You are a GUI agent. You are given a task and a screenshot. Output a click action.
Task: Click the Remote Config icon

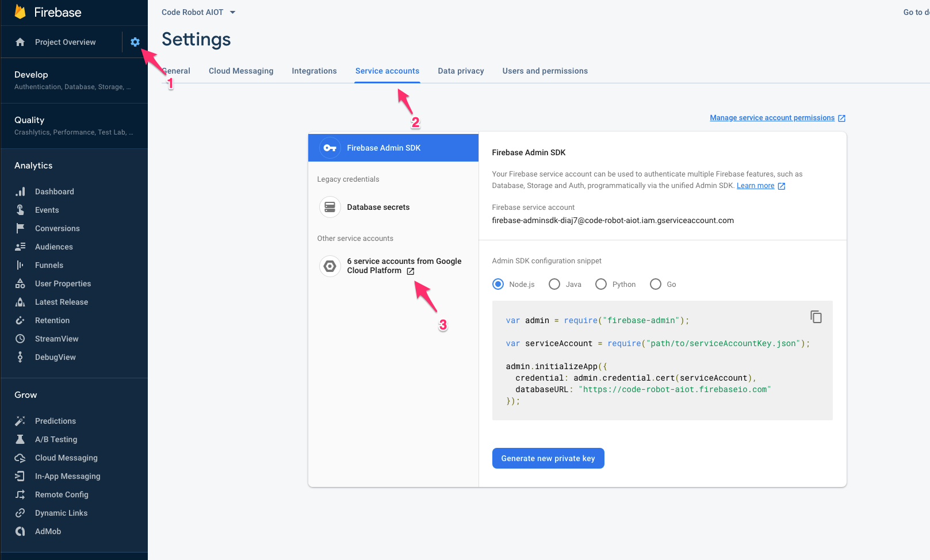coord(20,494)
